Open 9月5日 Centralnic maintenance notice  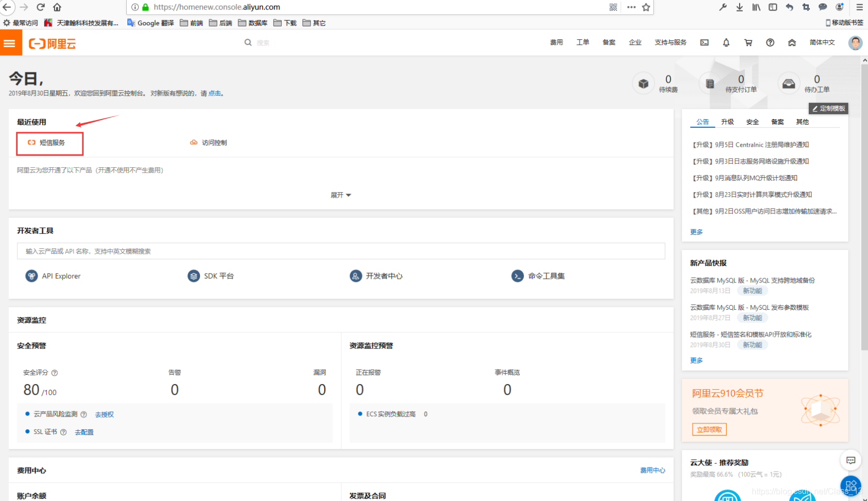click(750, 145)
